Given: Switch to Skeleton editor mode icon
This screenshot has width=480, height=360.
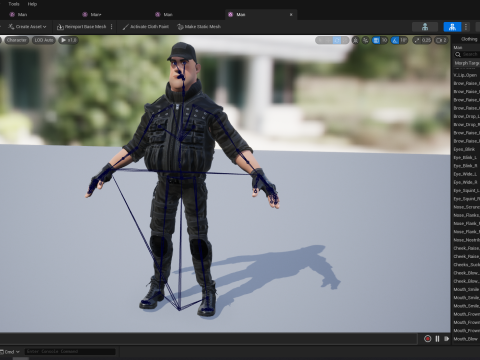Looking at the screenshot, I should (425, 27).
